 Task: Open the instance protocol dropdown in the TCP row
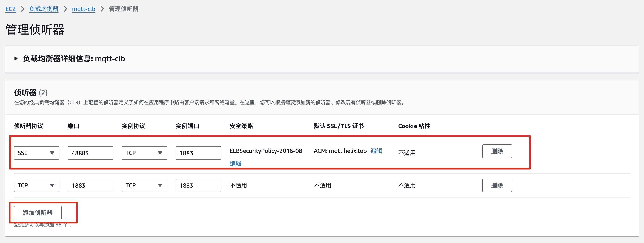[x=144, y=185]
